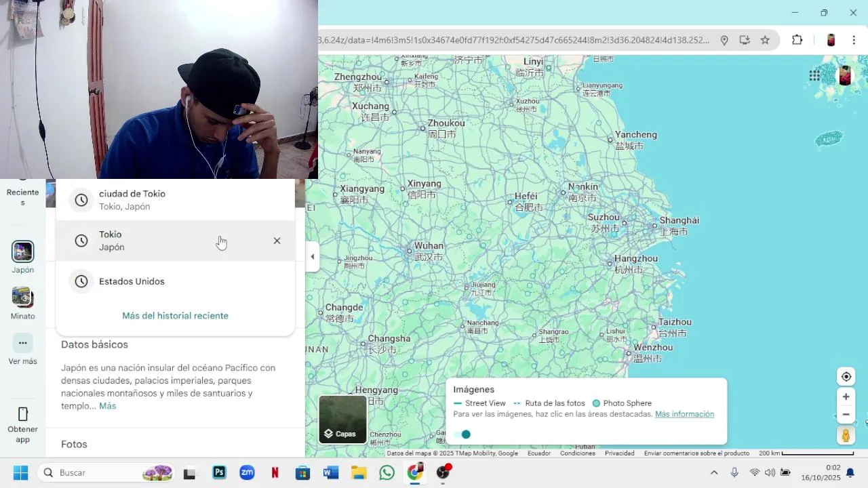
Task: Collapse the side panel arrow
Action: tap(312, 256)
